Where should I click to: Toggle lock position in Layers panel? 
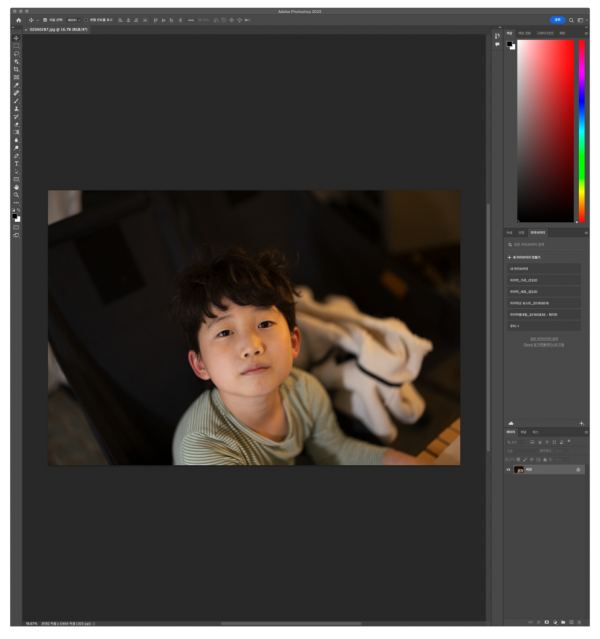[532, 459]
